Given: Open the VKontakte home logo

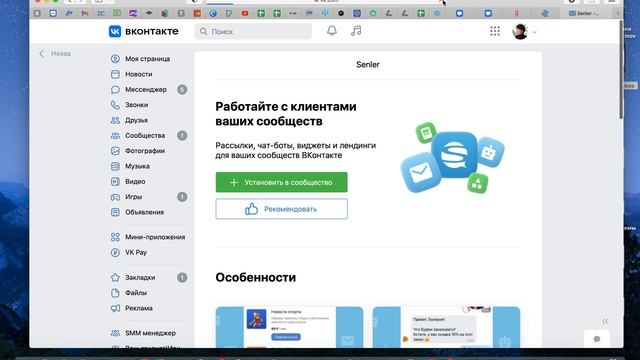Looking at the screenshot, I should [144, 31].
